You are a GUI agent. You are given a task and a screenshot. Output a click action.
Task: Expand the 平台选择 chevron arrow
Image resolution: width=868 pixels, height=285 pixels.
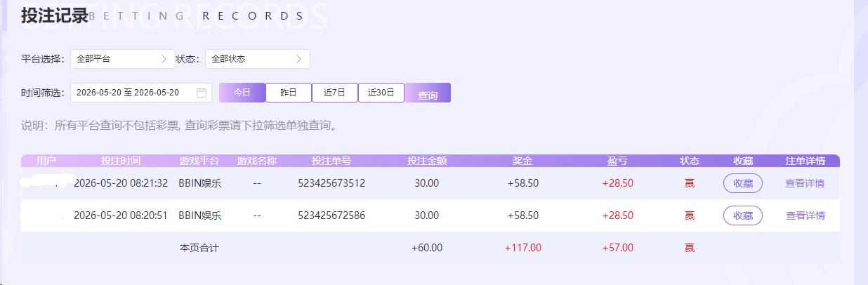[164, 59]
